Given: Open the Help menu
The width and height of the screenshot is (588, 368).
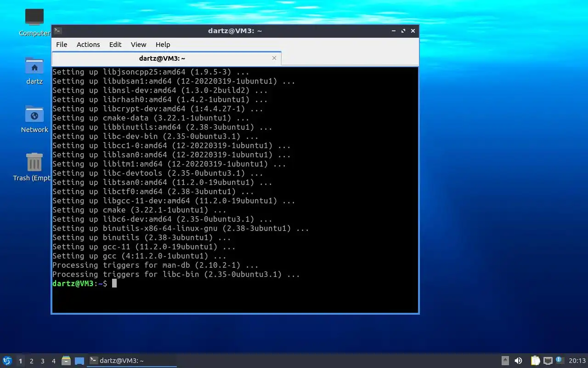Looking at the screenshot, I should tap(163, 45).
